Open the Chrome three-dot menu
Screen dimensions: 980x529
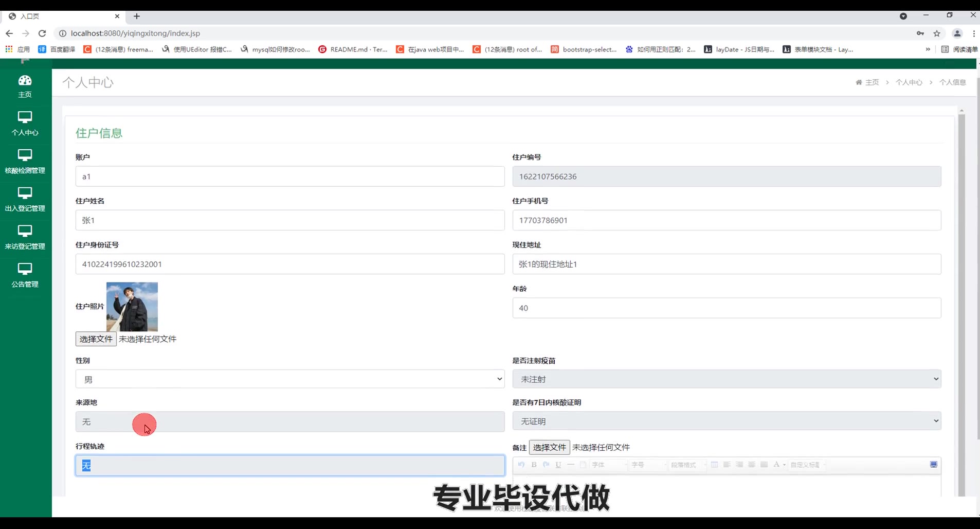coord(974,33)
